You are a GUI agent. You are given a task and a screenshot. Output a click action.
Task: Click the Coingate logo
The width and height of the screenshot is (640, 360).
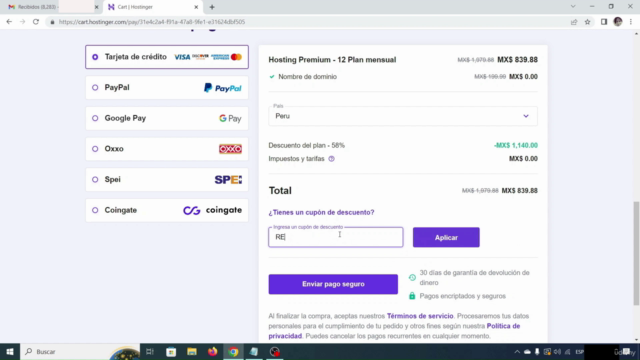(x=212, y=210)
